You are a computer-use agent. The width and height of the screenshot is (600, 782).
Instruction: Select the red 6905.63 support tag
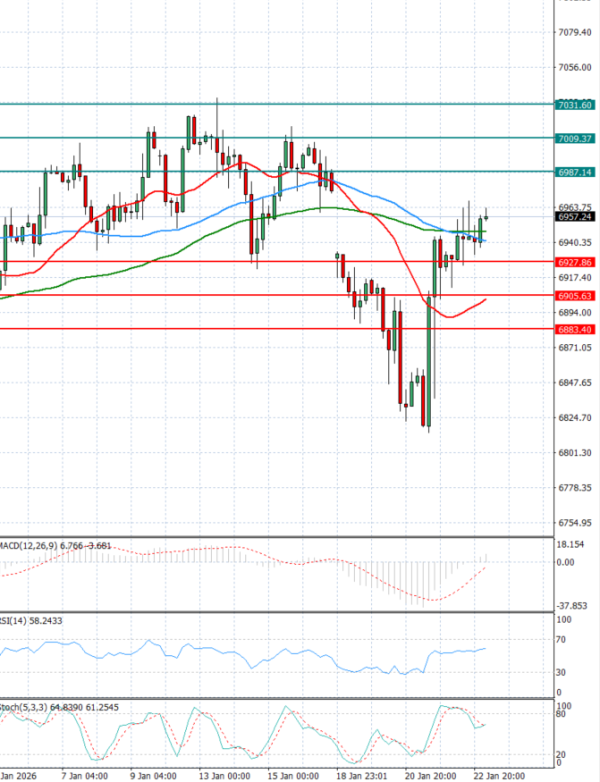[573, 296]
